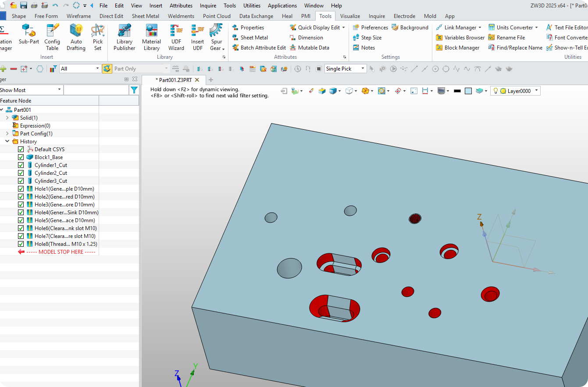
Task: Click the yellow pick filter toggle beside Part Only
Action: tap(107, 69)
